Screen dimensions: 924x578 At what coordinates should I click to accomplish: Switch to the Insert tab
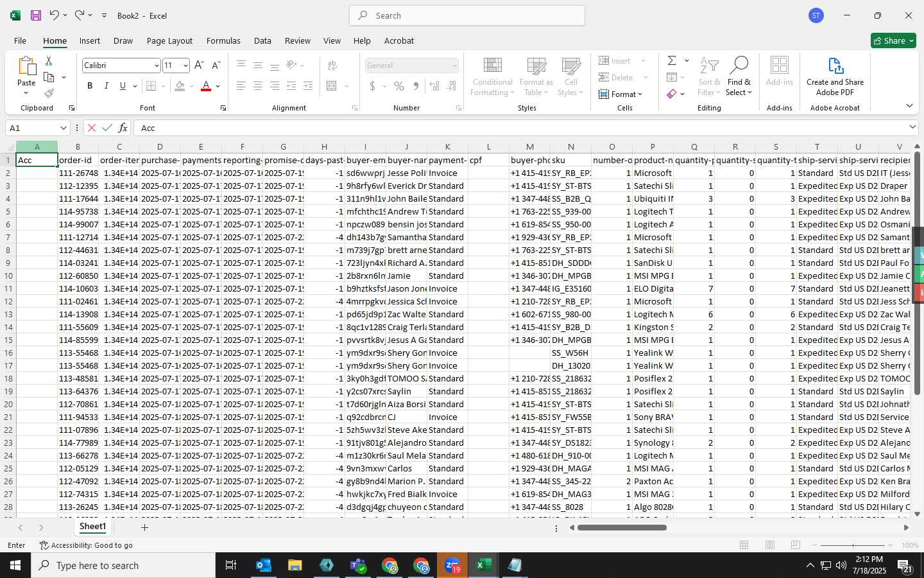coord(90,40)
